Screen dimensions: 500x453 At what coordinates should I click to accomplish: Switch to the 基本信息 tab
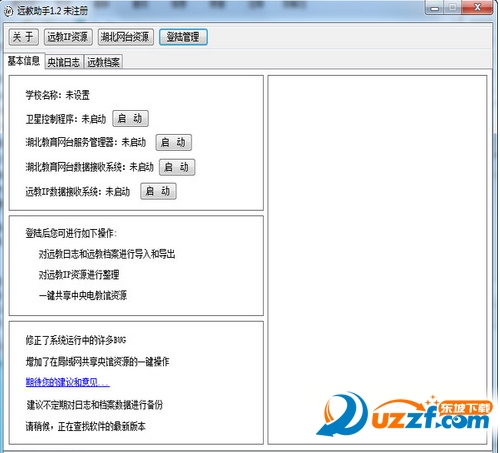[24, 61]
